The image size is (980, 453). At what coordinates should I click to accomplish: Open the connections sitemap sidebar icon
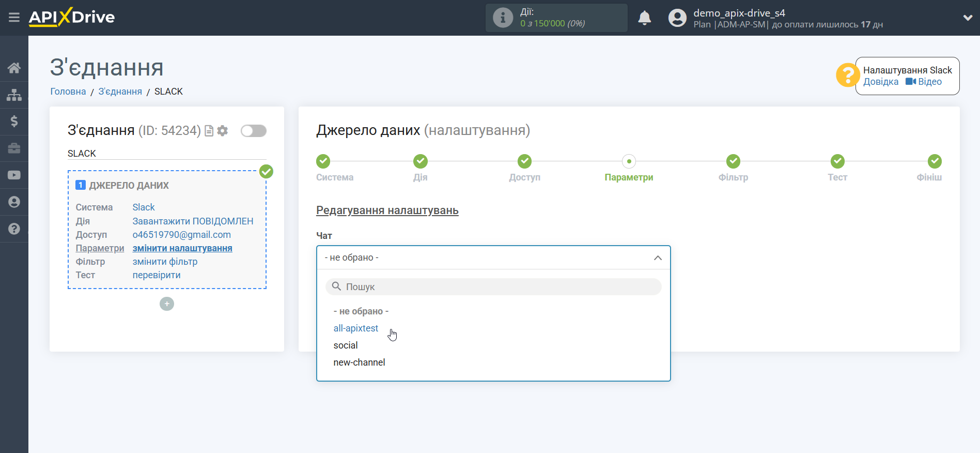coord(14,95)
